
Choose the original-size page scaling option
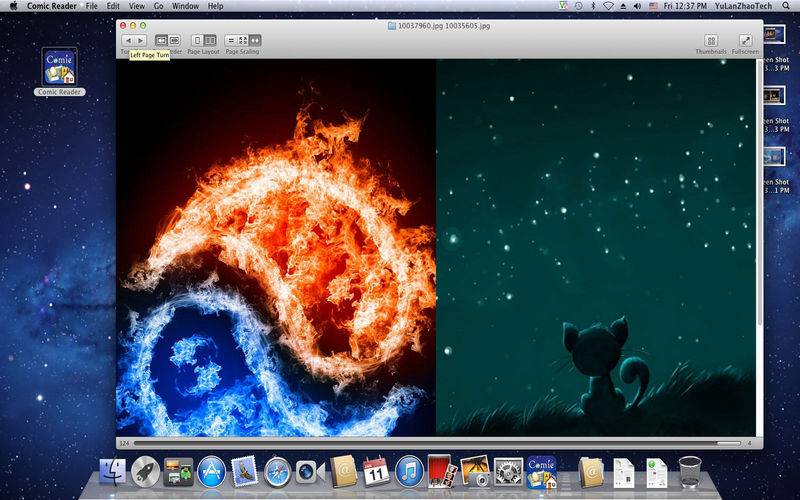[231, 40]
